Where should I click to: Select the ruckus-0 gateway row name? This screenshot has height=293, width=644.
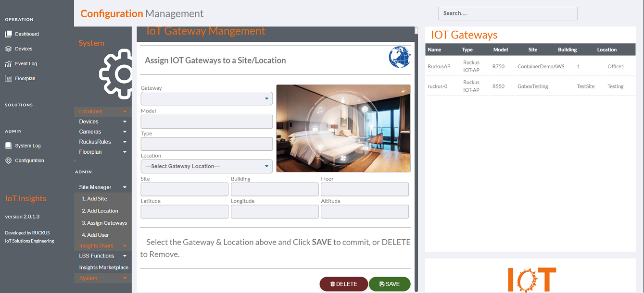(438, 86)
